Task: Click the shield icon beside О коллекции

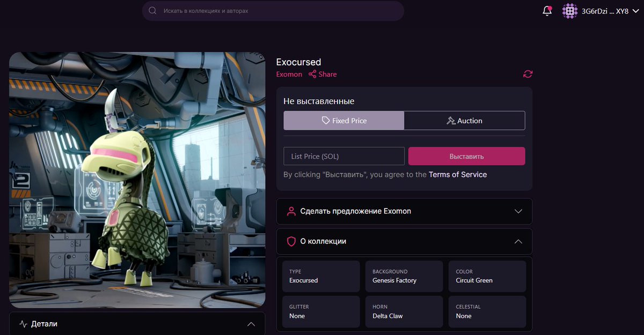Action: (291, 242)
